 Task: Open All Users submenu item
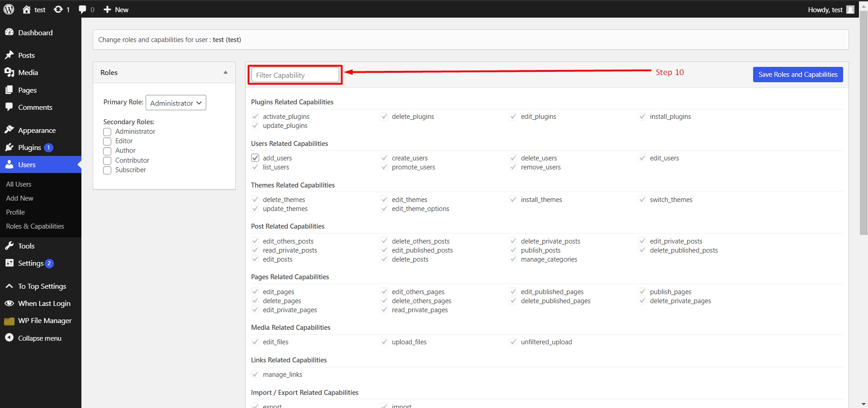[x=19, y=184]
